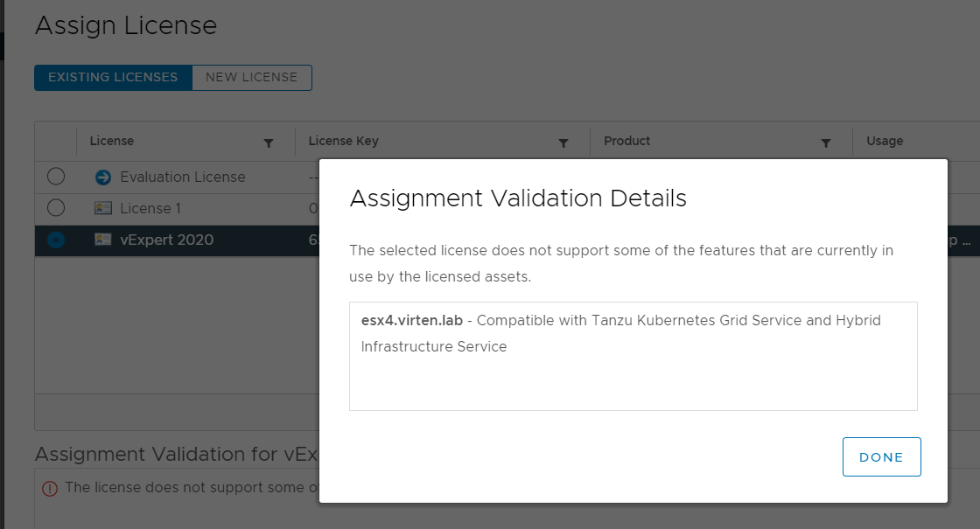Click the Assignment Validation section heading behind the dialog
The image size is (980, 529).
click(177, 454)
